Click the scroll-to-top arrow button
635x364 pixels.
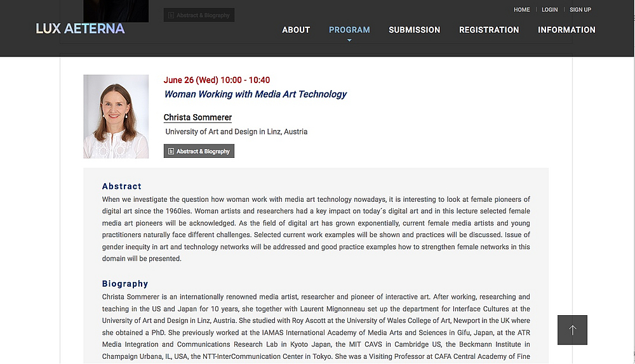click(x=572, y=330)
